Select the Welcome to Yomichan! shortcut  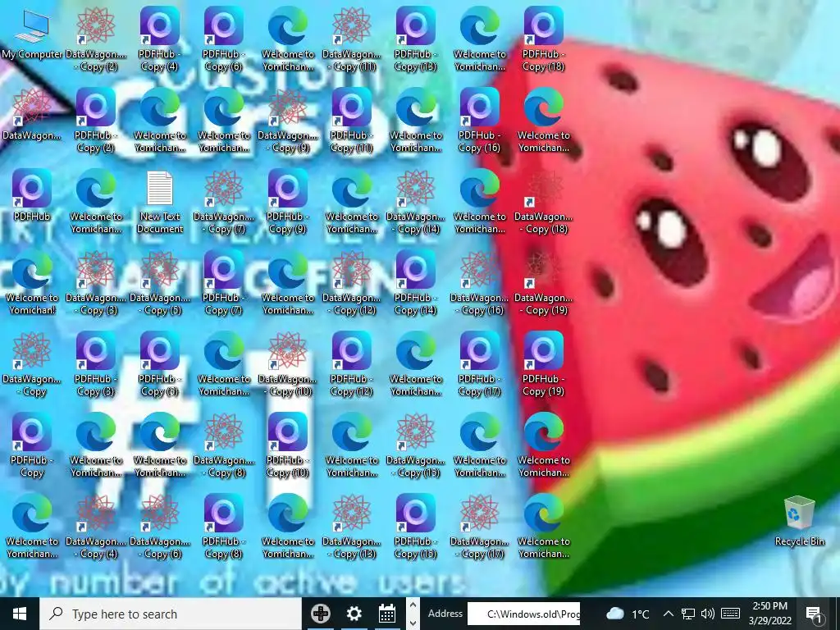point(32,283)
